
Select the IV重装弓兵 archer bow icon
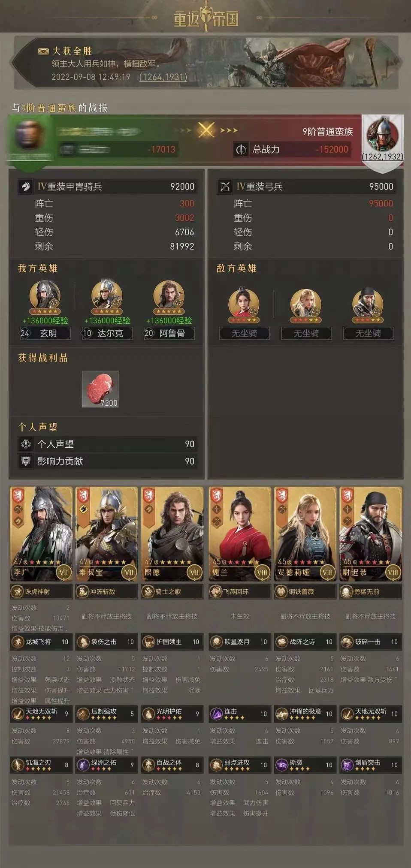click(x=225, y=187)
